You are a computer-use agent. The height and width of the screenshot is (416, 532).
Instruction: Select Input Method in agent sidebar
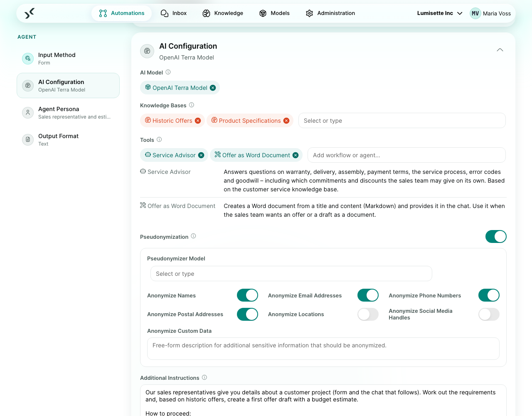point(68,59)
